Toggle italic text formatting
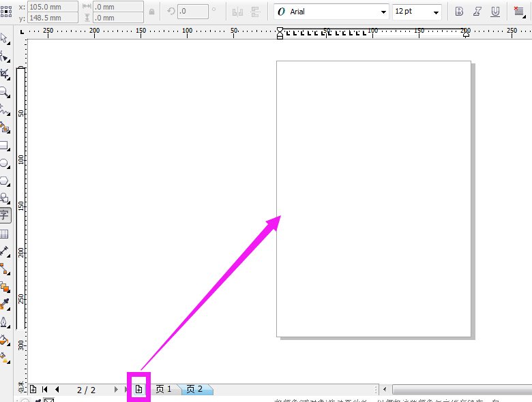This screenshot has width=532, height=402. point(477,12)
